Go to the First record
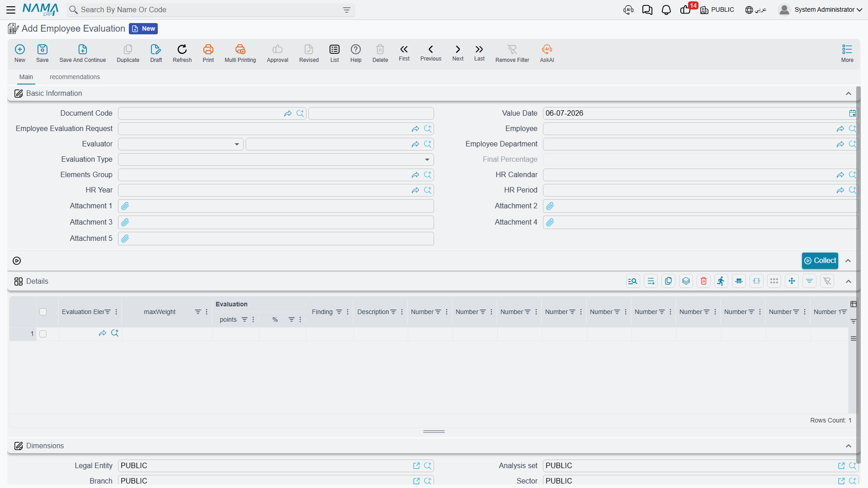This screenshot has height=488, width=868. [404, 53]
